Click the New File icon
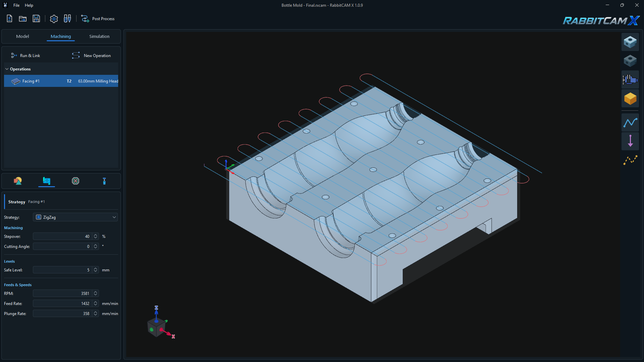Image resolution: width=644 pixels, height=362 pixels. (9, 18)
